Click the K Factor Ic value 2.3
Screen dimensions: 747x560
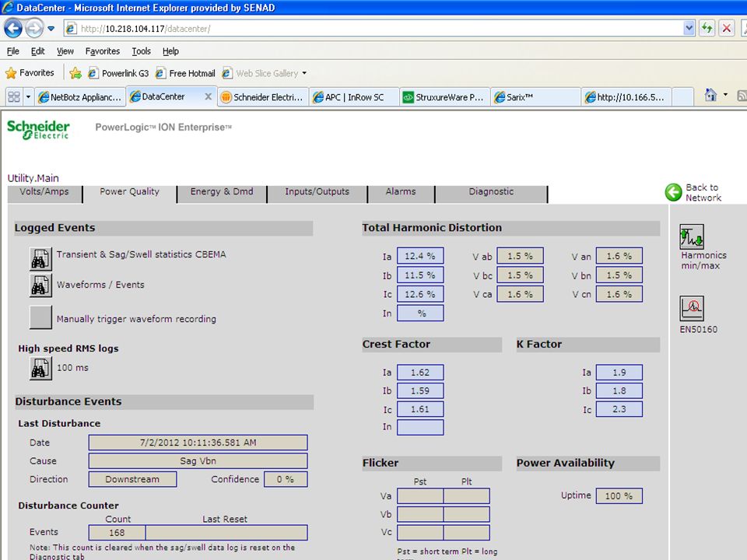(619, 409)
